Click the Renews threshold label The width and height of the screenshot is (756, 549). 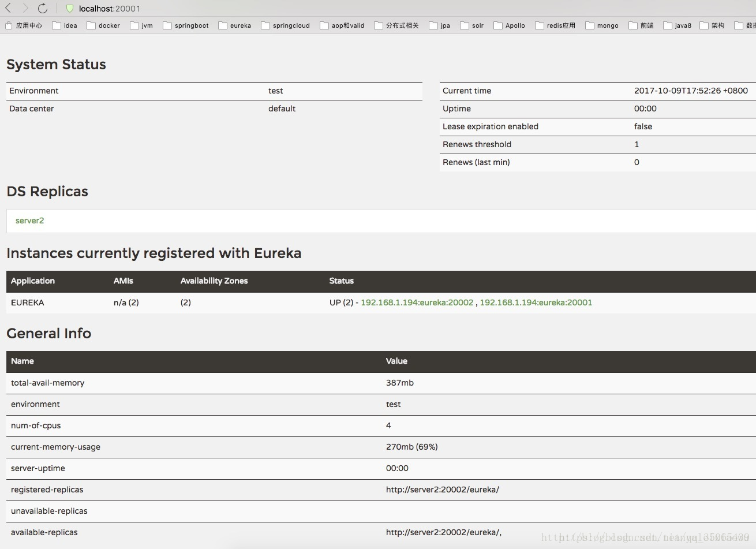tap(477, 144)
